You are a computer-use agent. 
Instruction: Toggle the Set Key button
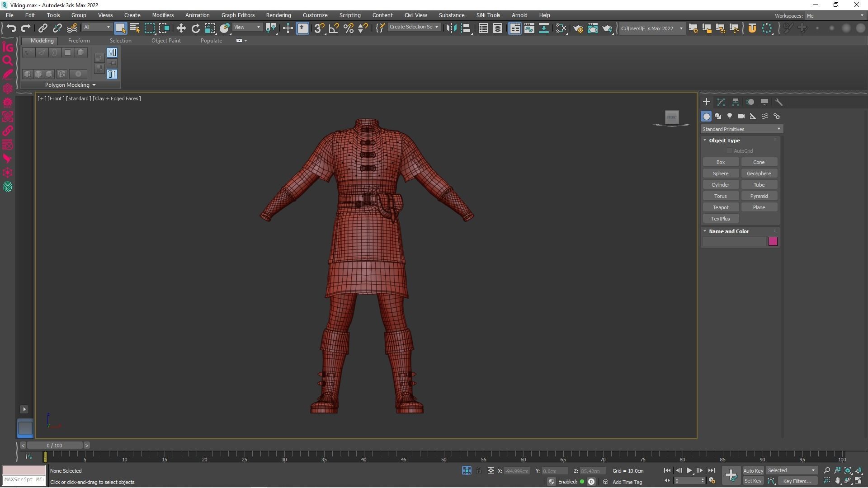[753, 481]
